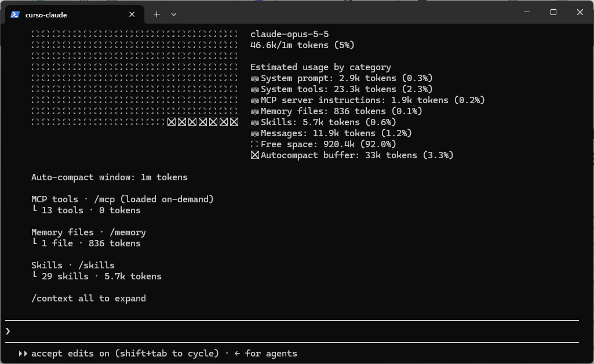This screenshot has width=594, height=364.
Task: Close the curso-claude tab
Action: (132, 14)
